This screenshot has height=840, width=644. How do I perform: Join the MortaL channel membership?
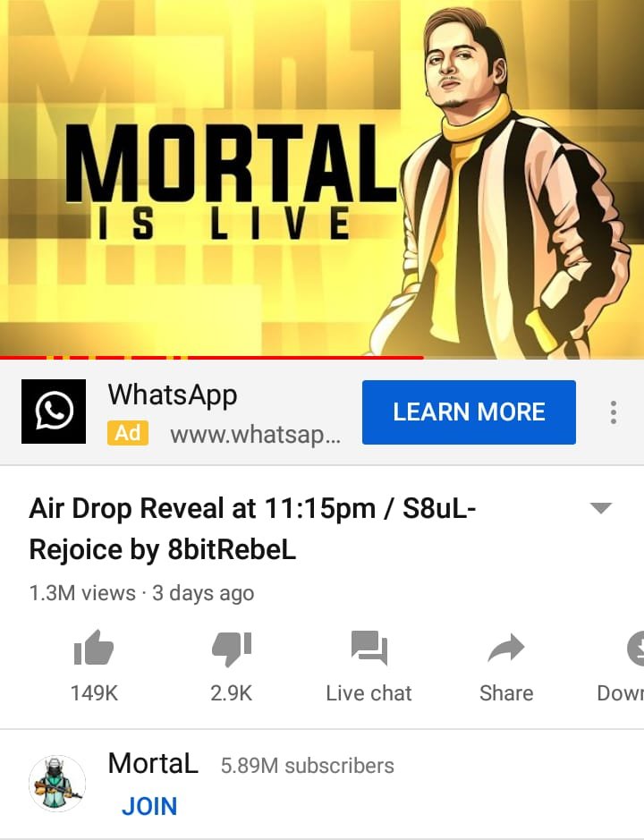pyautogui.click(x=149, y=806)
